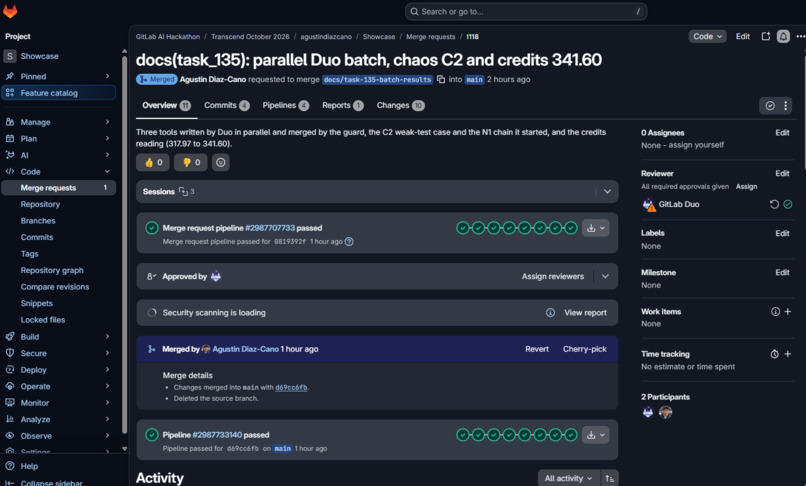Screen dimensions: 806x486
Task: Edit Milestone in right sidebar
Action: coord(782,273)
